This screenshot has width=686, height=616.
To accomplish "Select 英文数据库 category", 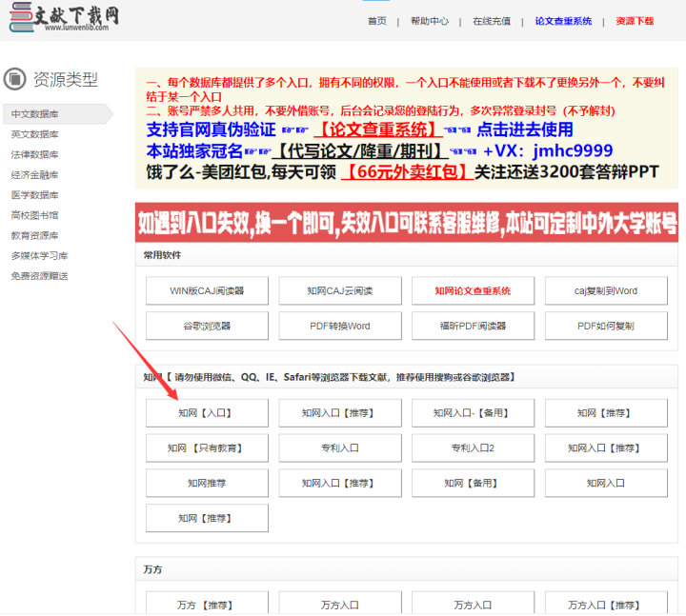I will click(35, 134).
